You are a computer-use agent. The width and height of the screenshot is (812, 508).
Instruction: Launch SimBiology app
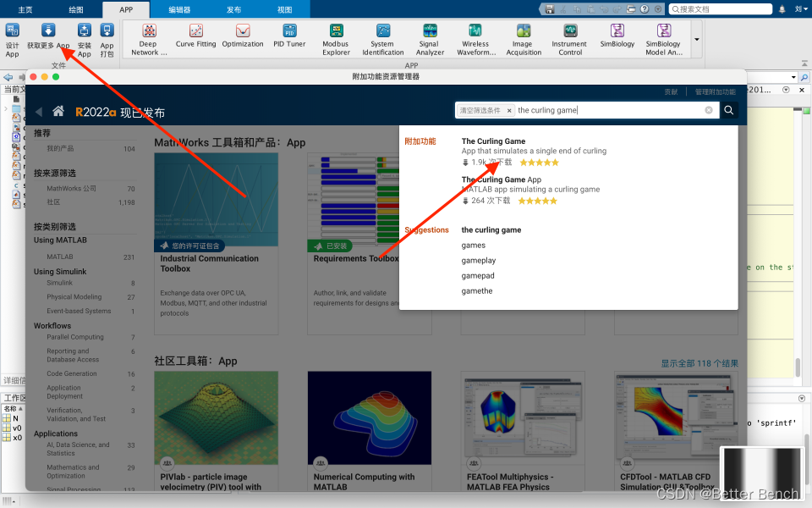pyautogui.click(x=617, y=36)
